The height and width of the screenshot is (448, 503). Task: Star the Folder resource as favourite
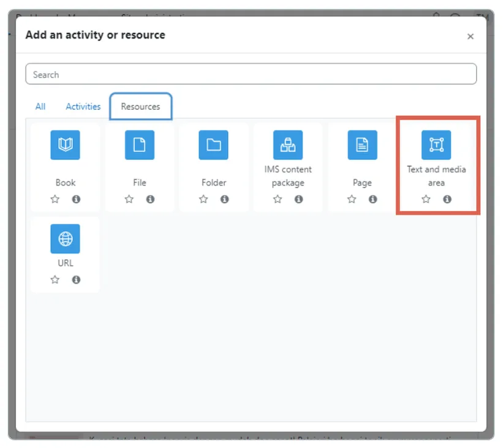[203, 199]
